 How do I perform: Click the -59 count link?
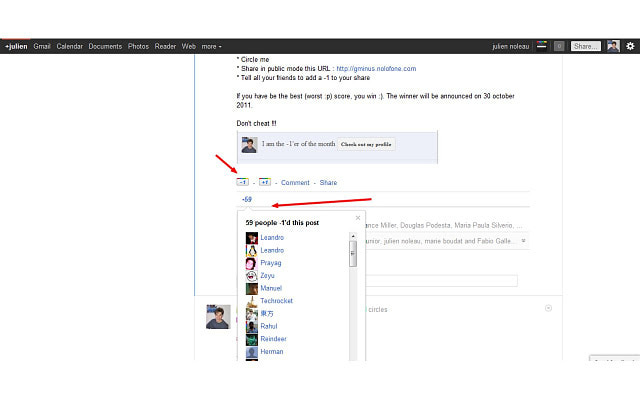tap(246, 200)
